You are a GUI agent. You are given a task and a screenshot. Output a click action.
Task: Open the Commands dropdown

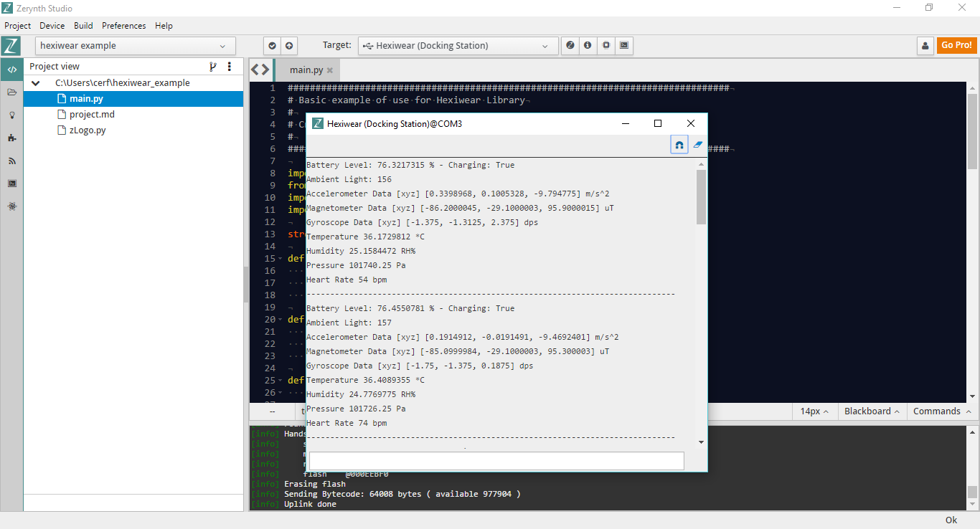click(x=941, y=411)
